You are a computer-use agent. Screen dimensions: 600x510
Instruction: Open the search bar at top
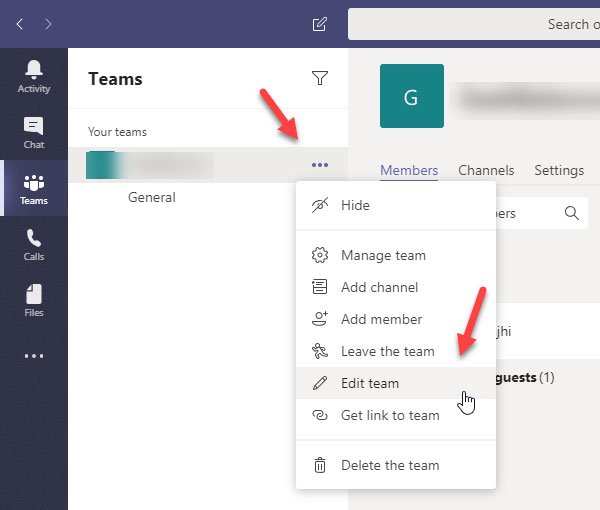pos(474,24)
